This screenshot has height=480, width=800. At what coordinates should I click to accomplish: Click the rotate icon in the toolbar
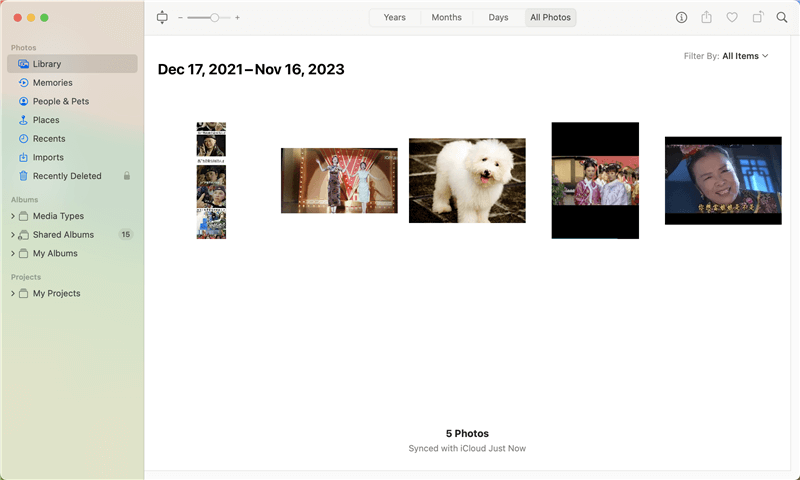point(757,17)
